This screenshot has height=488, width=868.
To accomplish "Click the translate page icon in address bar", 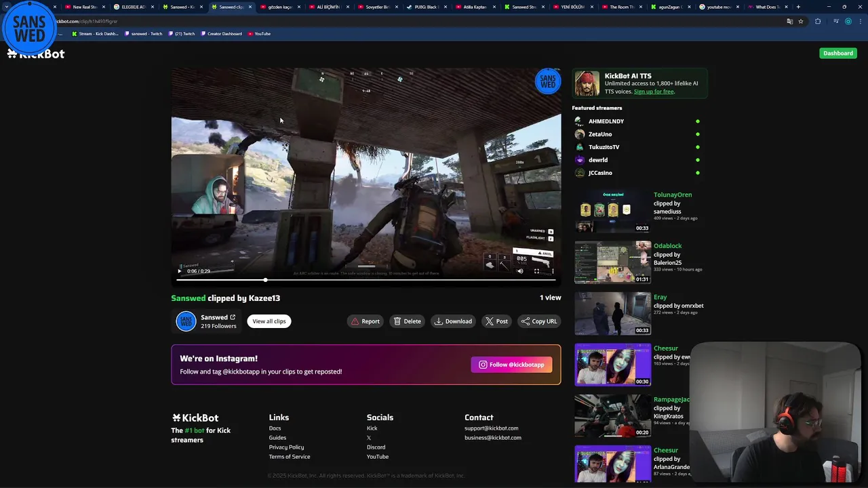I will 789,21.
